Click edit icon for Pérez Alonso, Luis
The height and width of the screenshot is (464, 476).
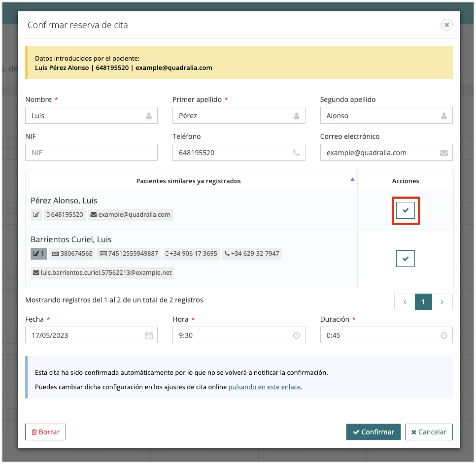click(36, 215)
